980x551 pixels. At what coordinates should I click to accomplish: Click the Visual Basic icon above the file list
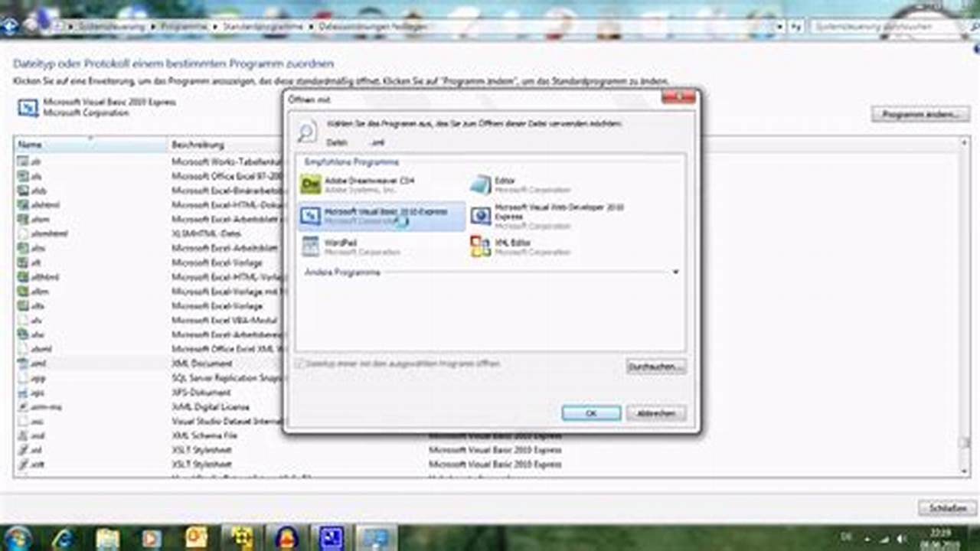[x=28, y=108]
